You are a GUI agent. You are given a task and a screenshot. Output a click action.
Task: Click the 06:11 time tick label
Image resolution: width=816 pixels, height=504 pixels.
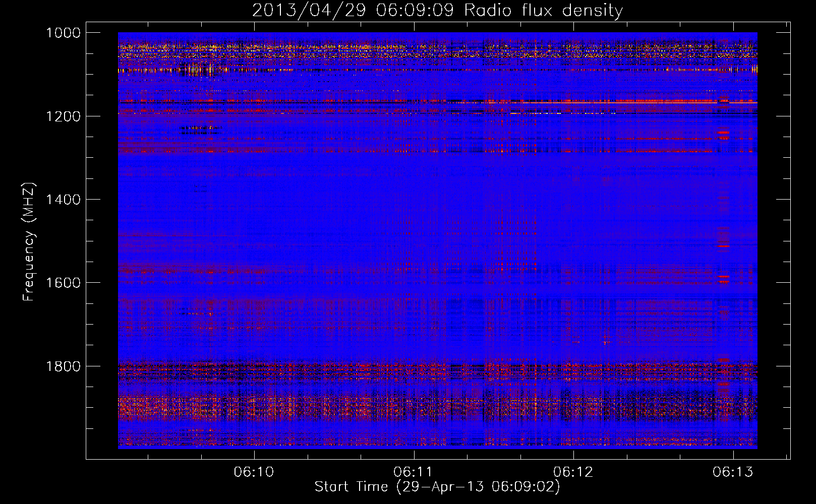pos(414,472)
